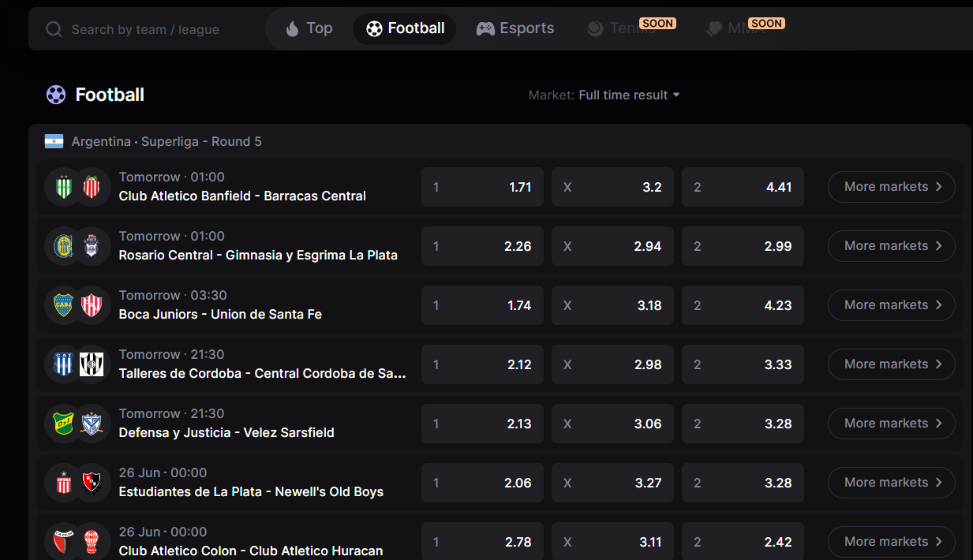Viewport: 973px width, 560px height.
Task: Click Rosario Central team crest
Action: click(63, 246)
